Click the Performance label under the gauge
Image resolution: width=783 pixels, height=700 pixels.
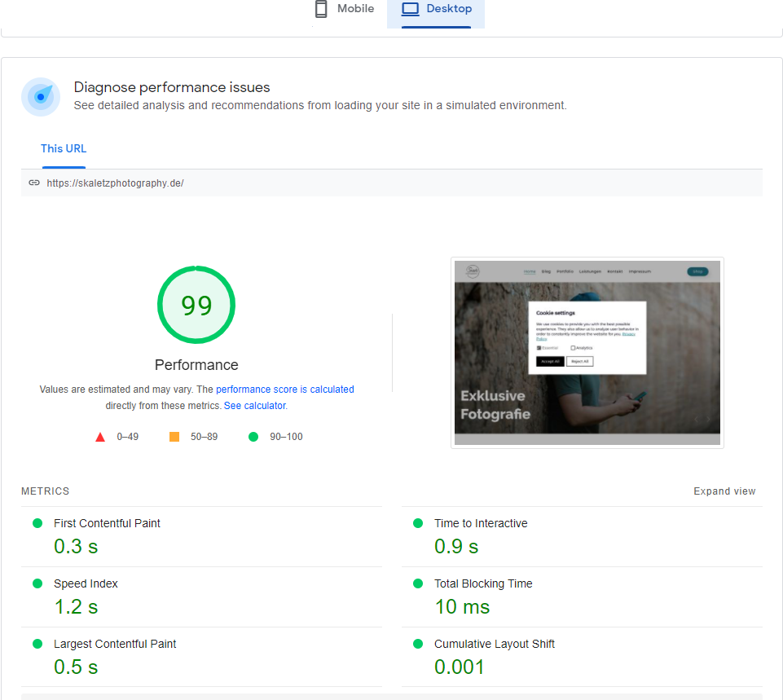pos(196,365)
